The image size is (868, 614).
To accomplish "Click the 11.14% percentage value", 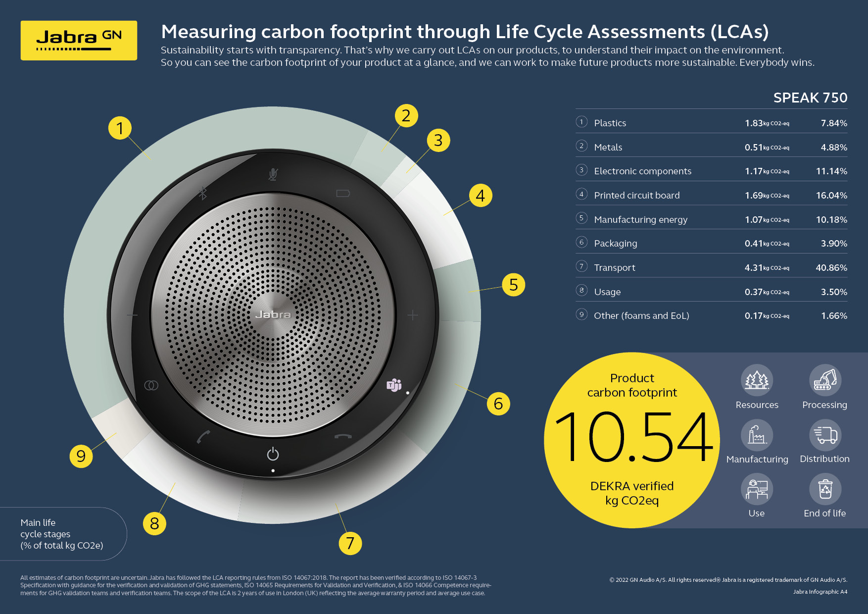I will click(x=831, y=171).
